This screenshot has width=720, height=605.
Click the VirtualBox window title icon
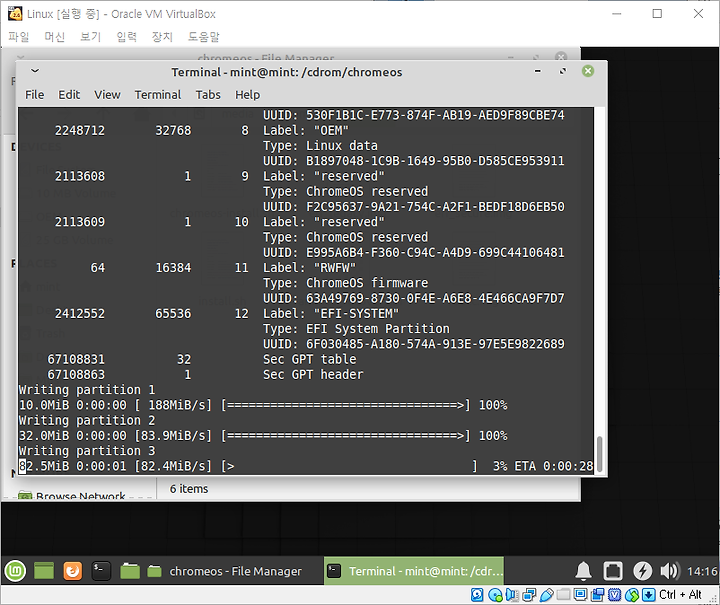[15, 14]
